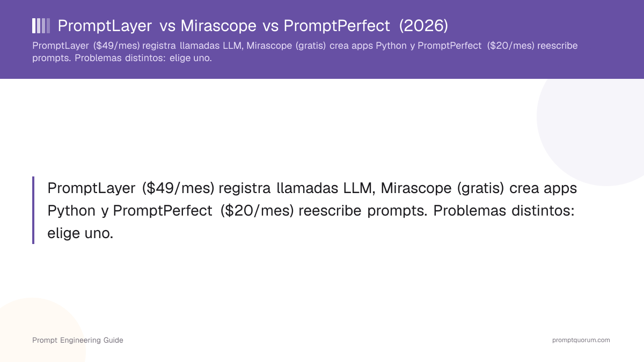Click the header subtitle text line
This screenshot has width=644, height=362.
pos(305,52)
